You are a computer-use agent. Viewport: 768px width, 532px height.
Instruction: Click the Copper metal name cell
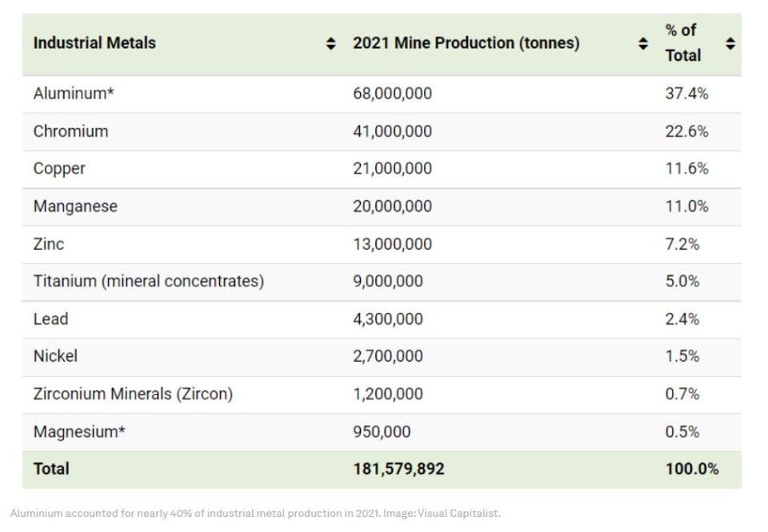(59, 169)
